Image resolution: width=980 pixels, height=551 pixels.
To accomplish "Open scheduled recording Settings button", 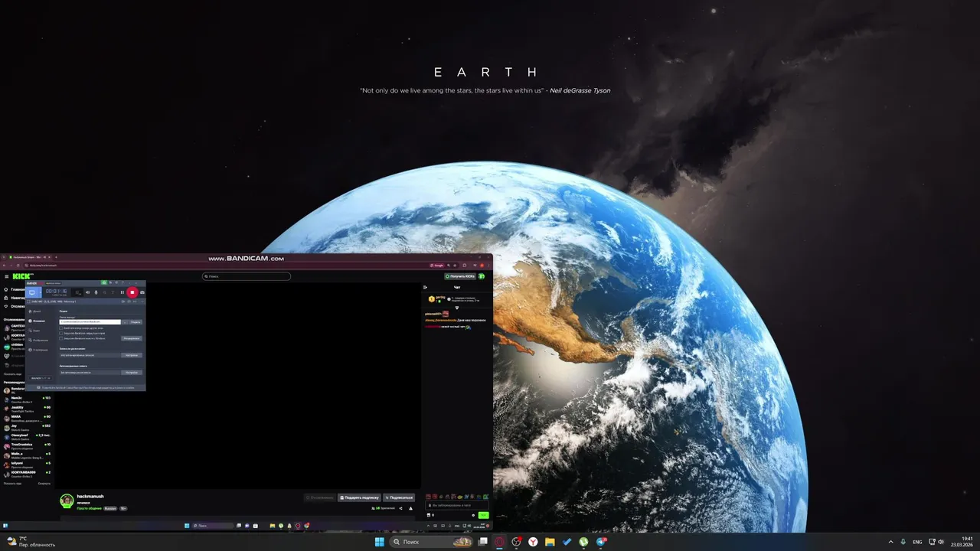I will (x=132, y=355).
